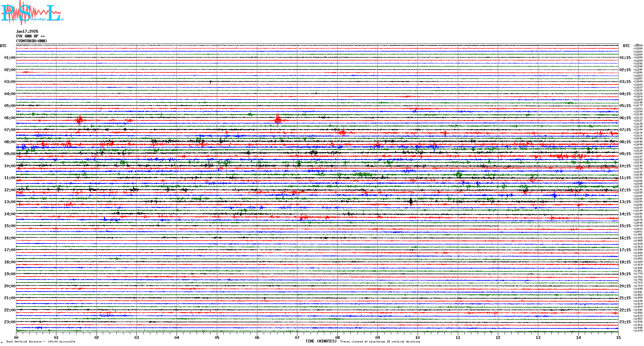Click the Jan17,2026 date label
The width and height of the screenshot is (644, 346).
click(27, 31)
